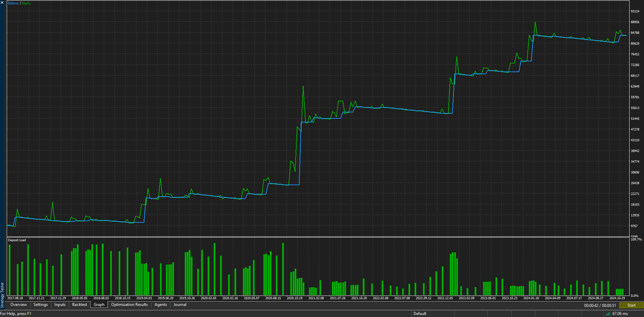Click the 2019.10.26 date label
644x317 pixels.
pyautogui.click(x=187, y=298)
